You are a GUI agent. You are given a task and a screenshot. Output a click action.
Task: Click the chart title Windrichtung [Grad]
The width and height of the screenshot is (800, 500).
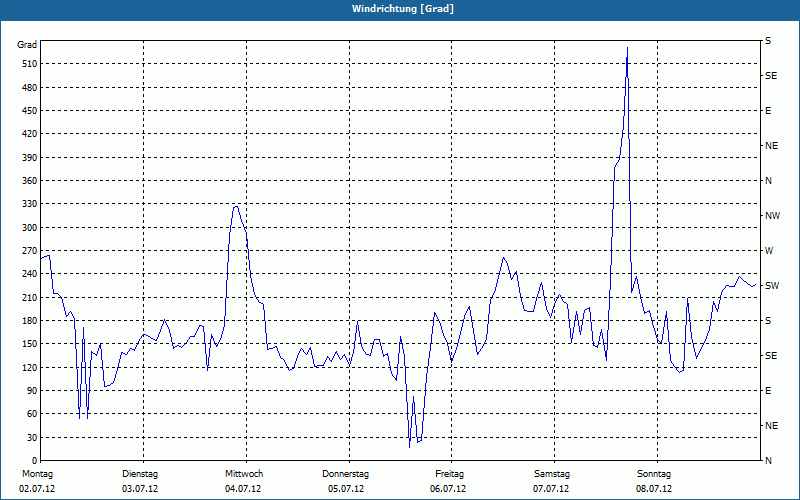[403, 9]
